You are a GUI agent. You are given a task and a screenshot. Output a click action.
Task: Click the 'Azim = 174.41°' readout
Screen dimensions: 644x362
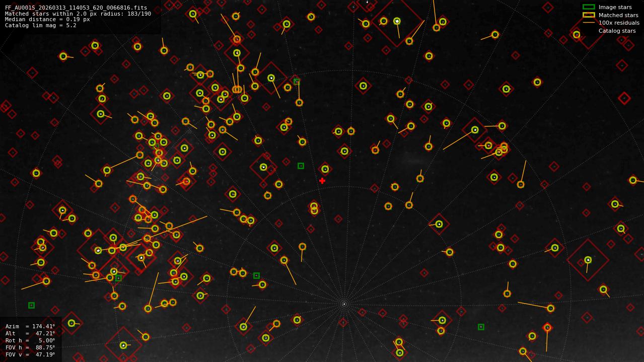(30, 326)
